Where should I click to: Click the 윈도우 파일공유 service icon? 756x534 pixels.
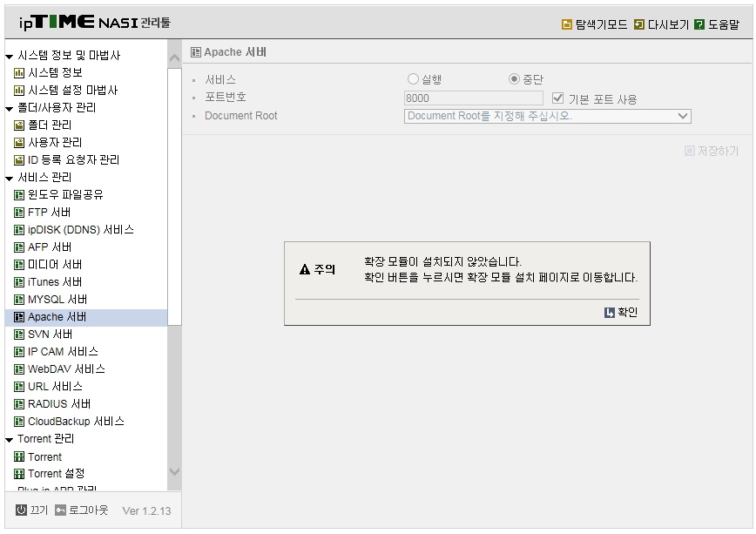[x=19, y=195]
